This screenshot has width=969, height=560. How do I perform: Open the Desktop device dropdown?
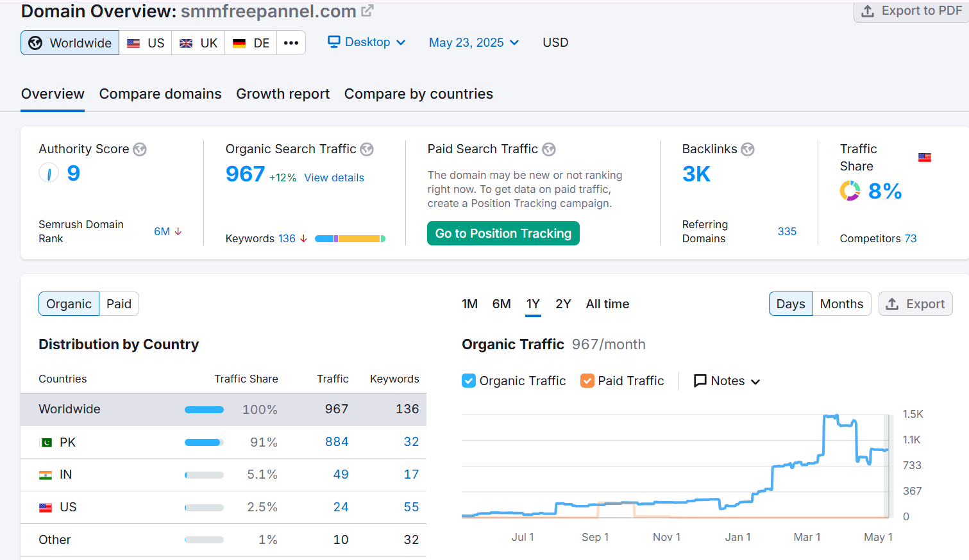tap(367, 42)
